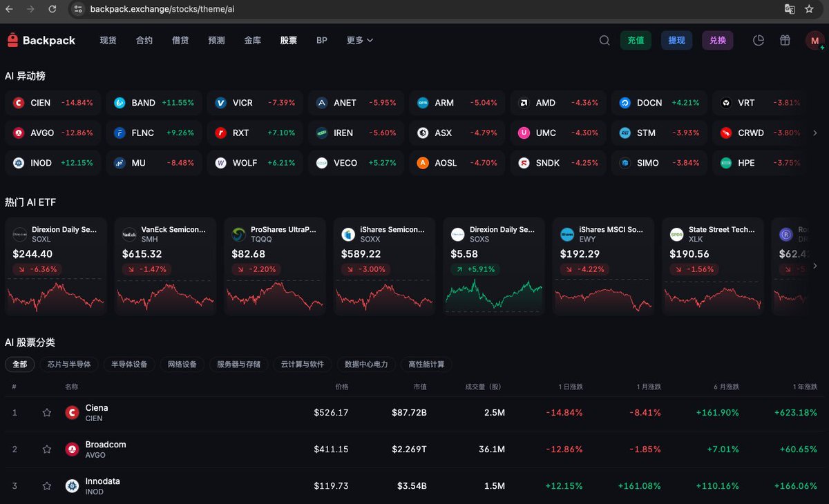
Task: Open the ARM mover chip
Action: [x=457, y=103]
